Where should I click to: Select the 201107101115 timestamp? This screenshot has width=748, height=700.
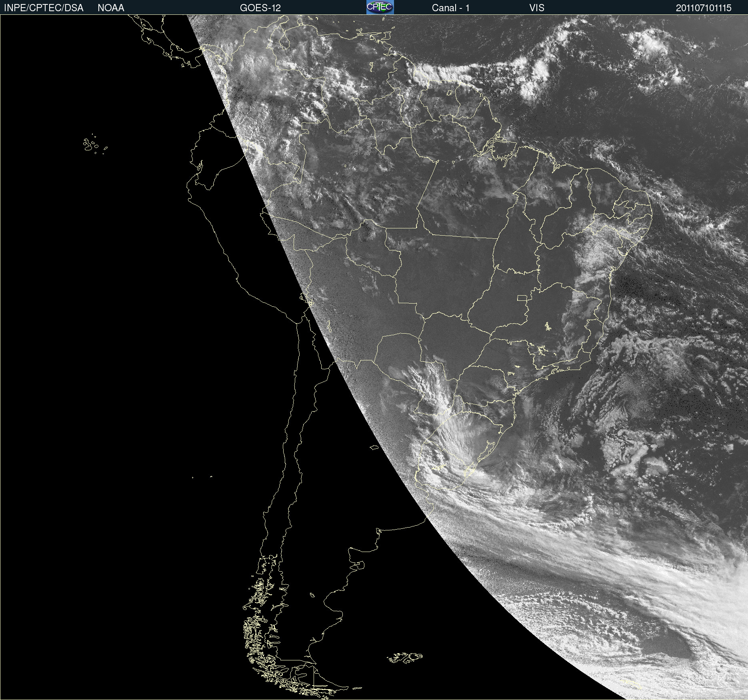click(x=704, y=8)
